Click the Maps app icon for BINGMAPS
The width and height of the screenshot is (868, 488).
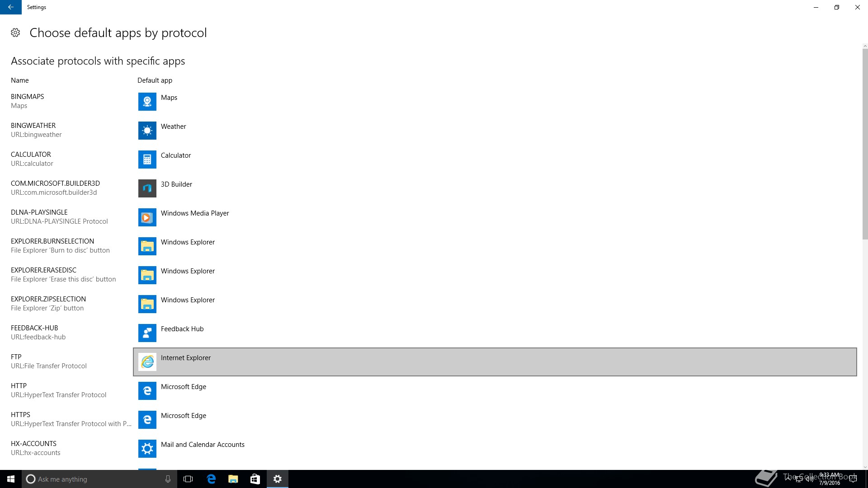click(x=147, y=102)
